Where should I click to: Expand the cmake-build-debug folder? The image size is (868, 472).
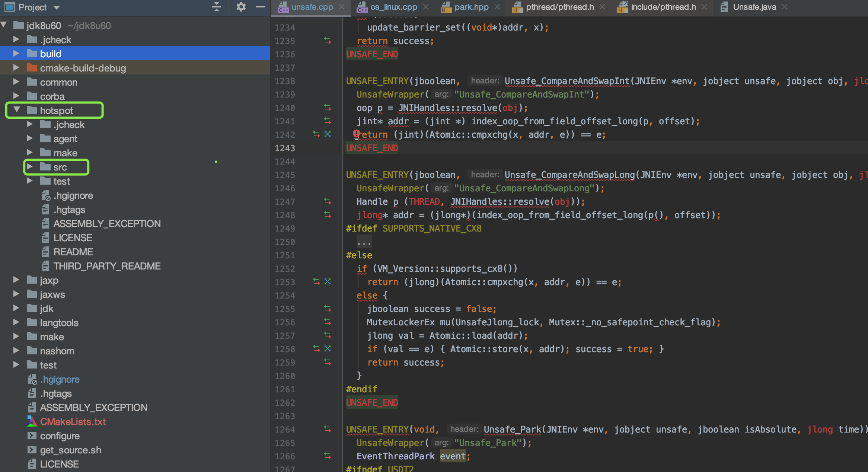click(x=16, y=68)
